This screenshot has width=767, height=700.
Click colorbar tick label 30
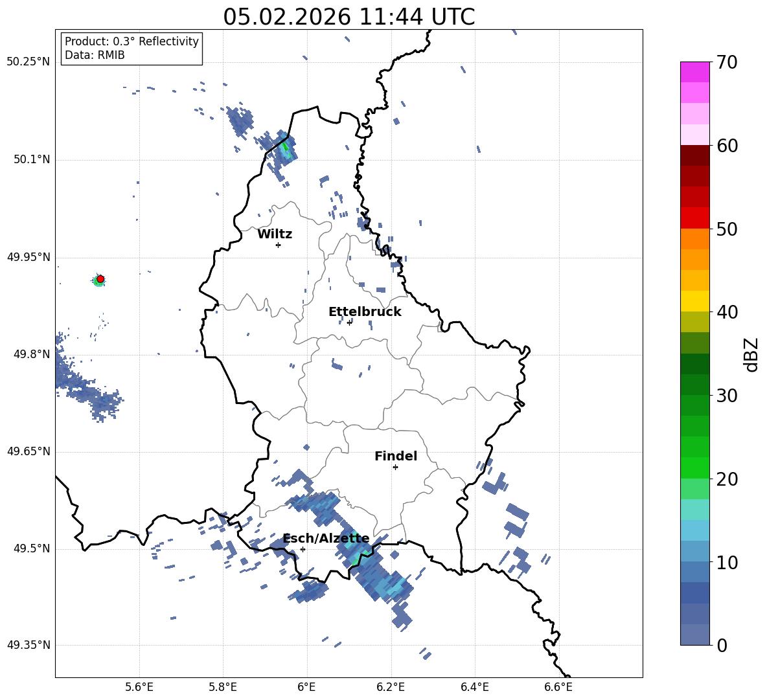[x=726, y=396]
